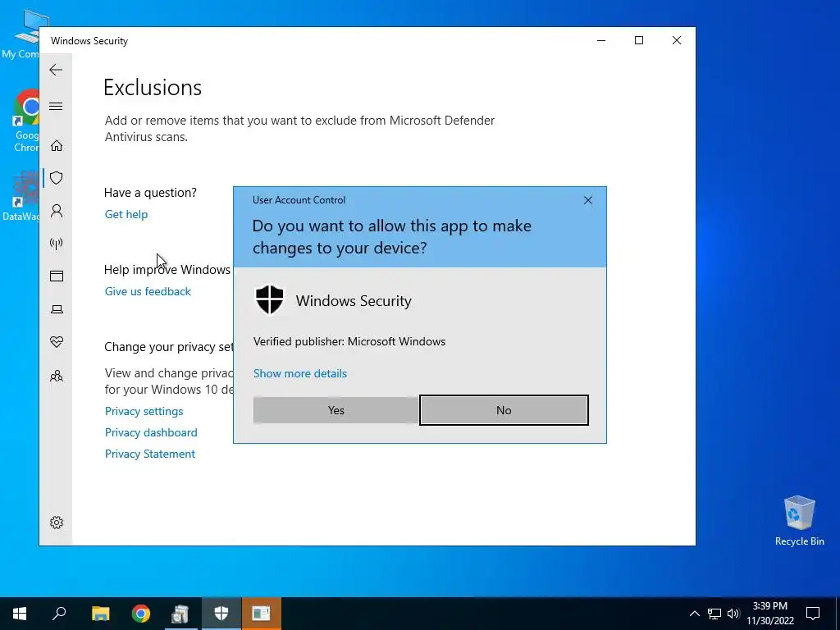This screenshot has height=630, width=840.
Task: Open Give us feedback link
Action: tap(148, 291)
